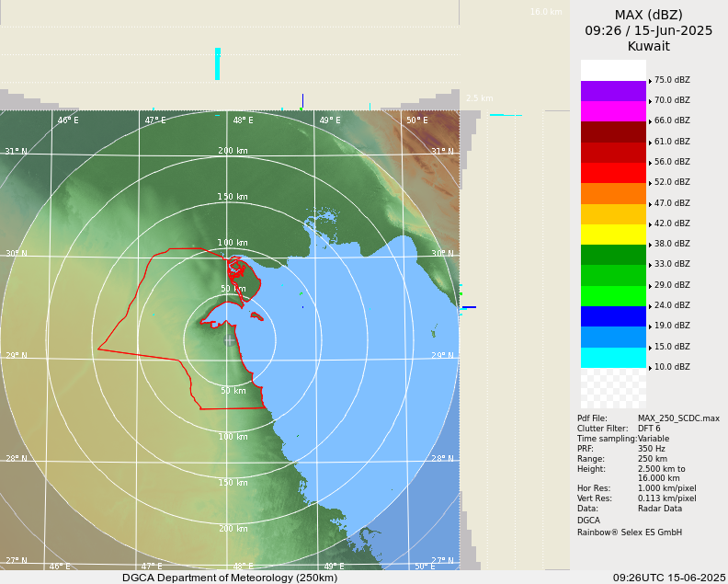Click the 61.0 dBZ legend label

(x=672, y=142)
